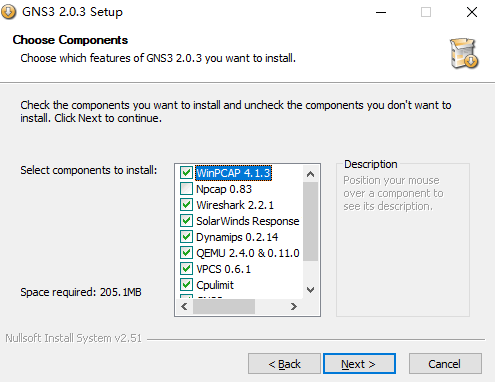The width and height of the screenshot is (495, 382).
Task: Go back with the Back button
Action: (x=284, y=364)
